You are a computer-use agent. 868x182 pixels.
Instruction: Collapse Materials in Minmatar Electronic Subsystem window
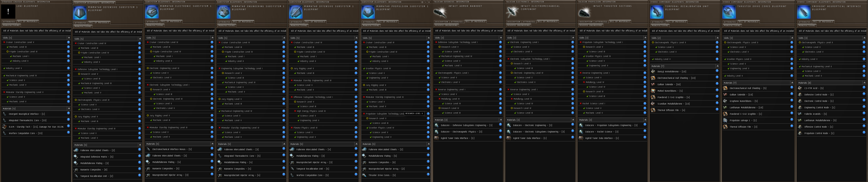(x=212, y=144)
